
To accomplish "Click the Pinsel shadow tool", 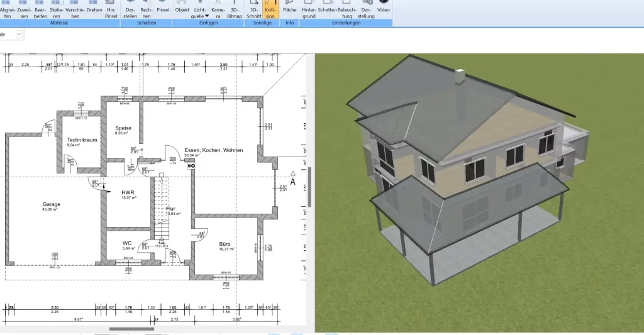I will [163, 9].
